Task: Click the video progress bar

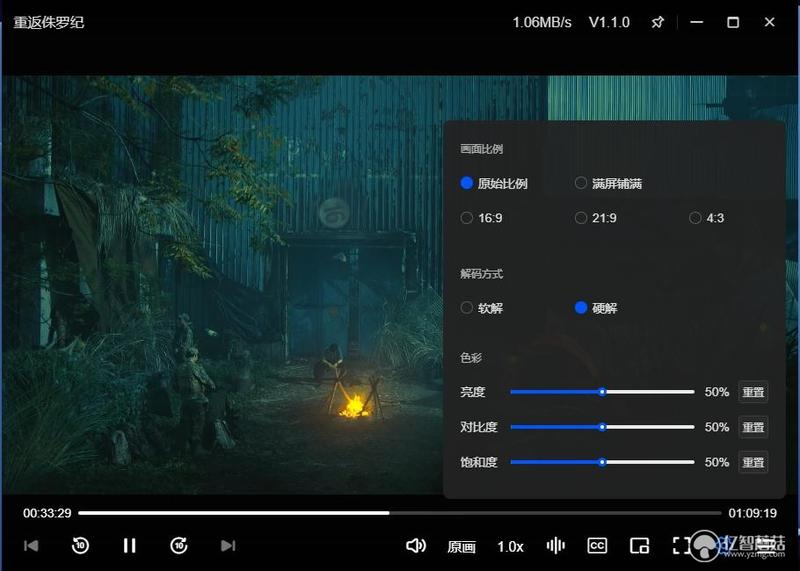Action: point(400,513)
